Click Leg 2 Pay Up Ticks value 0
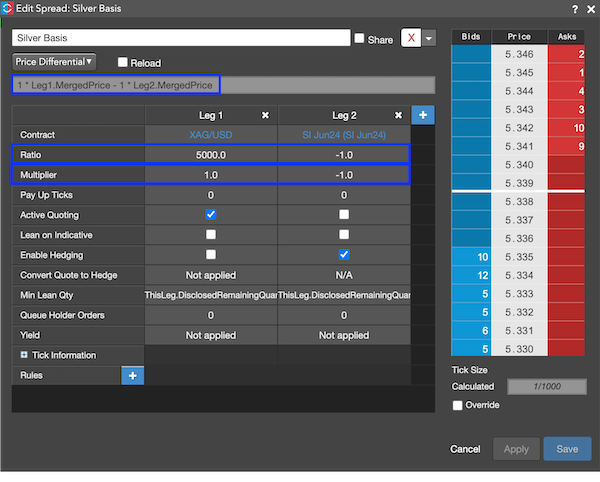 coord(344,195)
